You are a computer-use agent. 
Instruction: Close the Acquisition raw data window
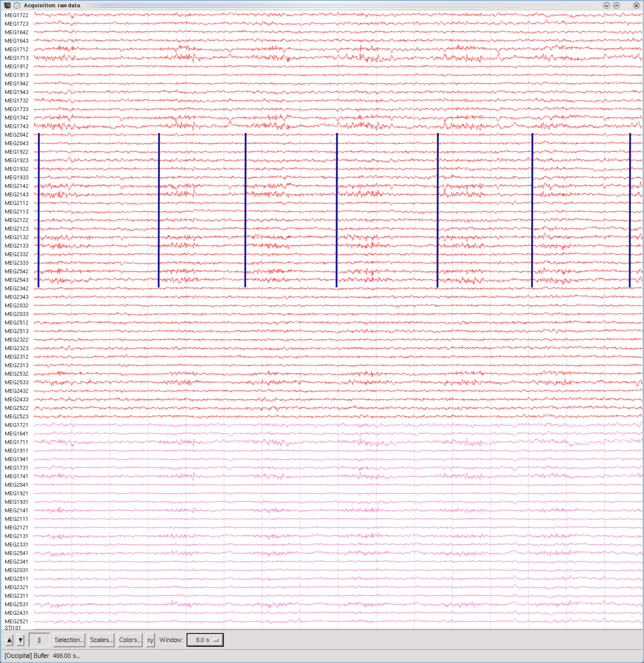pyautogui.click(x=636, y=5)
